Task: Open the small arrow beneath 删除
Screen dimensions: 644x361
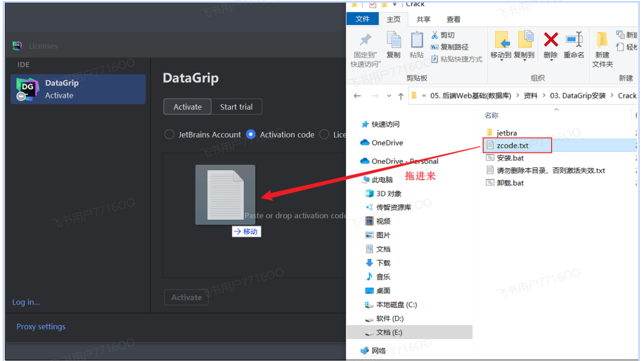Action: coord(551,60)
